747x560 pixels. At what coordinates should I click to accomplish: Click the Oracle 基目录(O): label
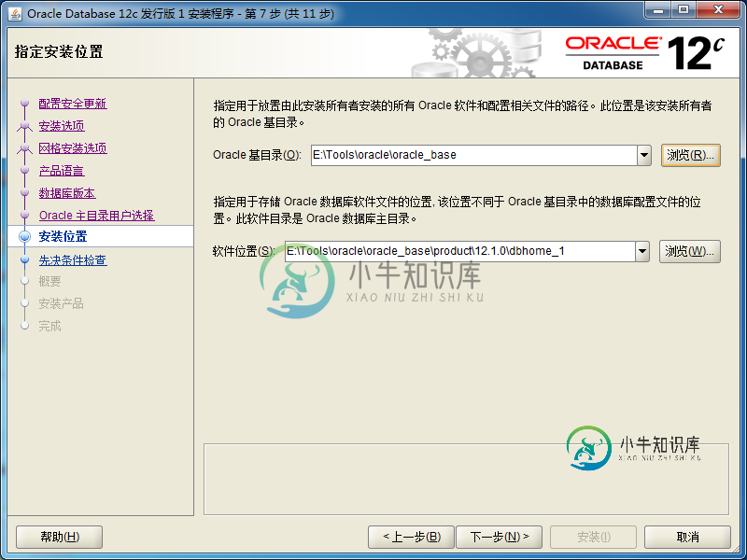(258, 155)
